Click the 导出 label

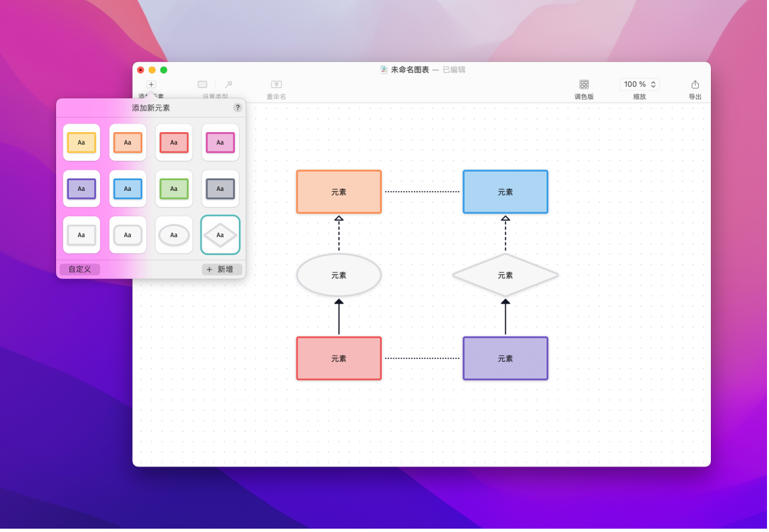[x=695, y=97]
